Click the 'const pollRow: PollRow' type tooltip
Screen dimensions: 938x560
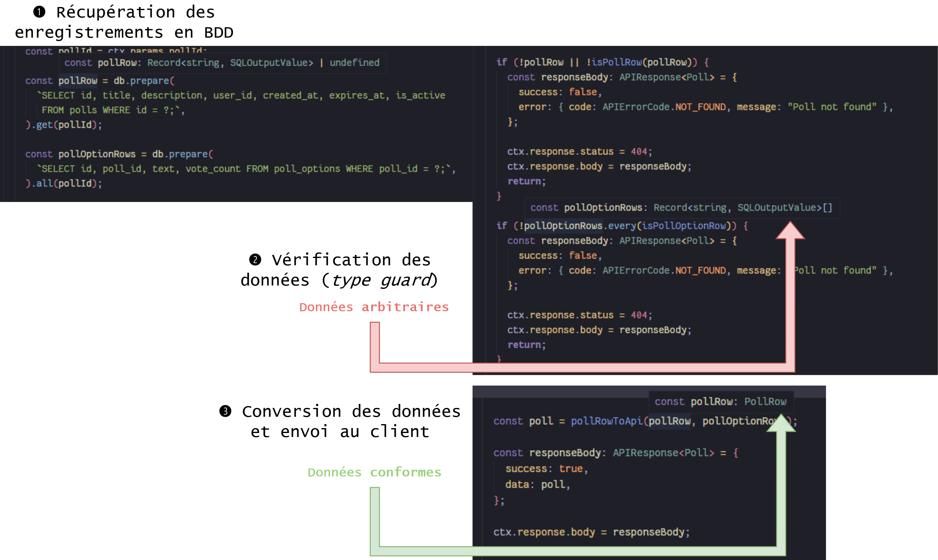[x=721, y=402]
